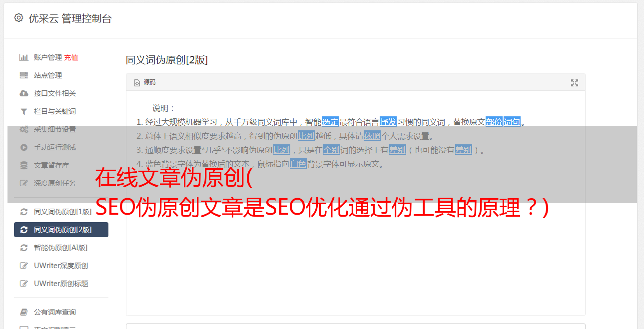
Task: Click 源码 button in editor toolbar
Action: (x=145, y=82)
